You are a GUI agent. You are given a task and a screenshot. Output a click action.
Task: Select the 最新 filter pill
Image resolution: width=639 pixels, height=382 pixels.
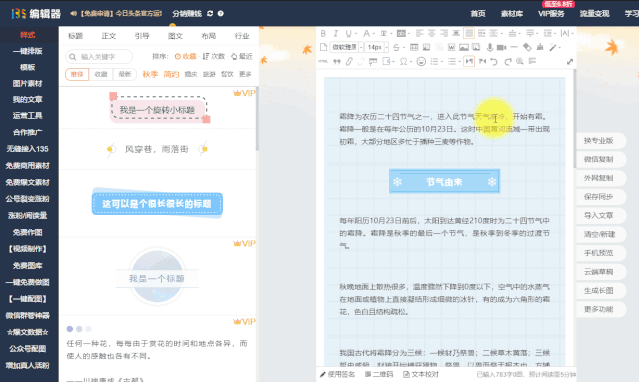[x=125, y=74]
